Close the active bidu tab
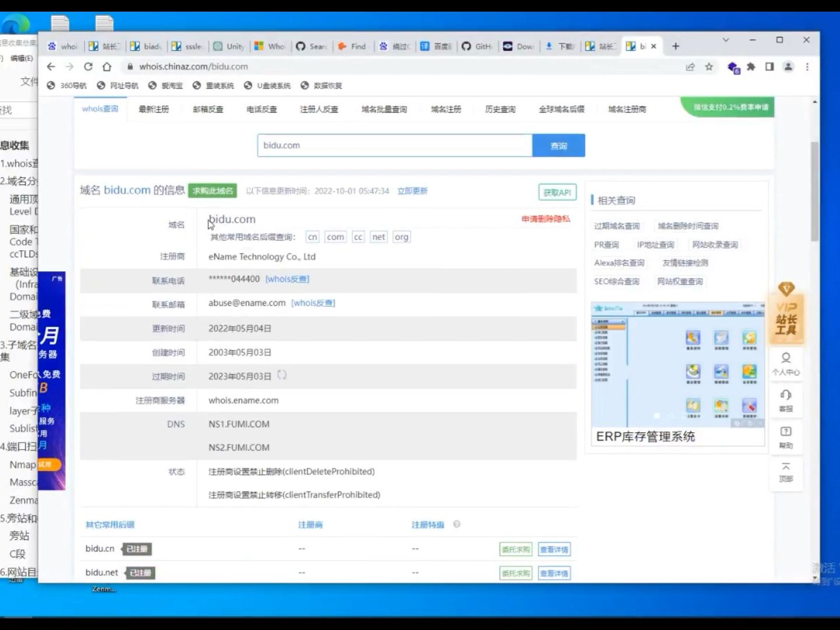 pyautogui.click(x=653, y=46)
